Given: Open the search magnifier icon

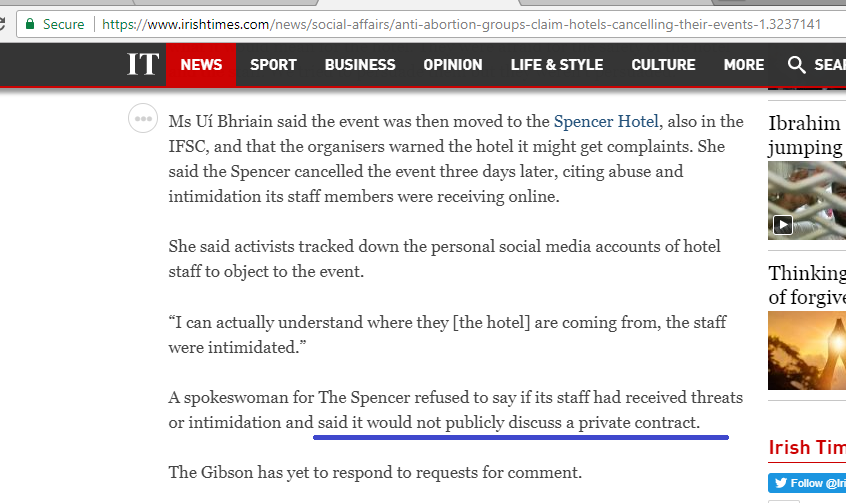Looking at the screenshot, I should point(796,65).
